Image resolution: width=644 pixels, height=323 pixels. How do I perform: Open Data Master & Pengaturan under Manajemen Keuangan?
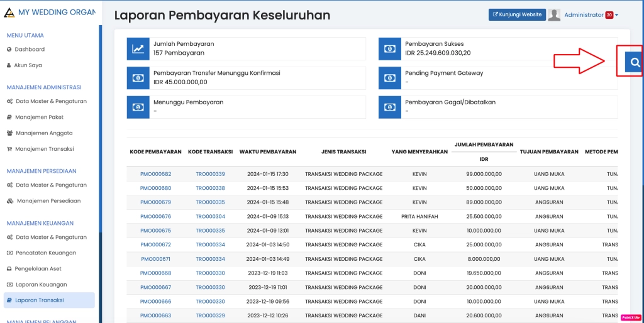[x=52, y=237]
